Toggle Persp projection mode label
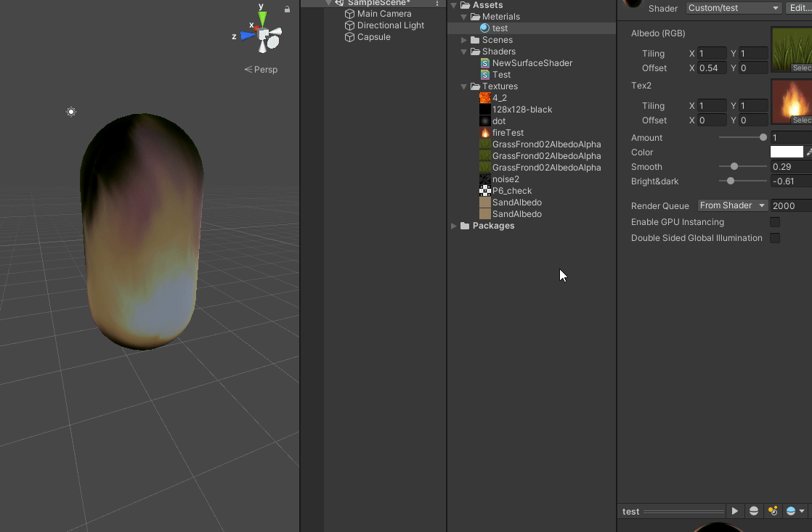This screenshot has width=812, height=532. pos(261,70)
